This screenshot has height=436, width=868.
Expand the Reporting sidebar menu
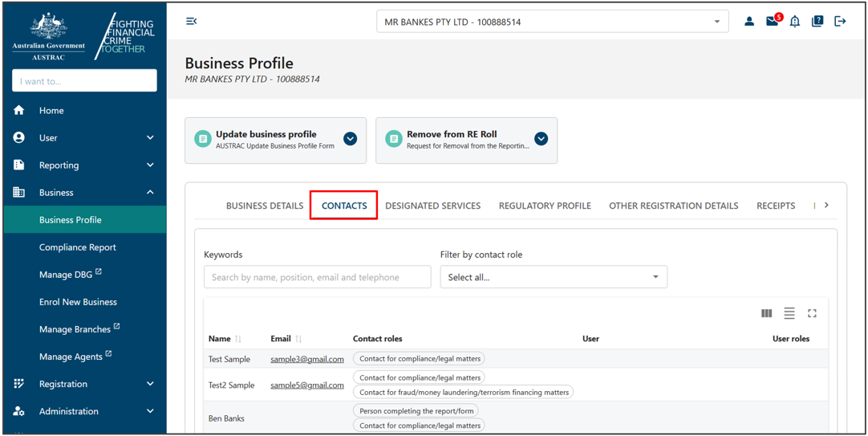150,165
